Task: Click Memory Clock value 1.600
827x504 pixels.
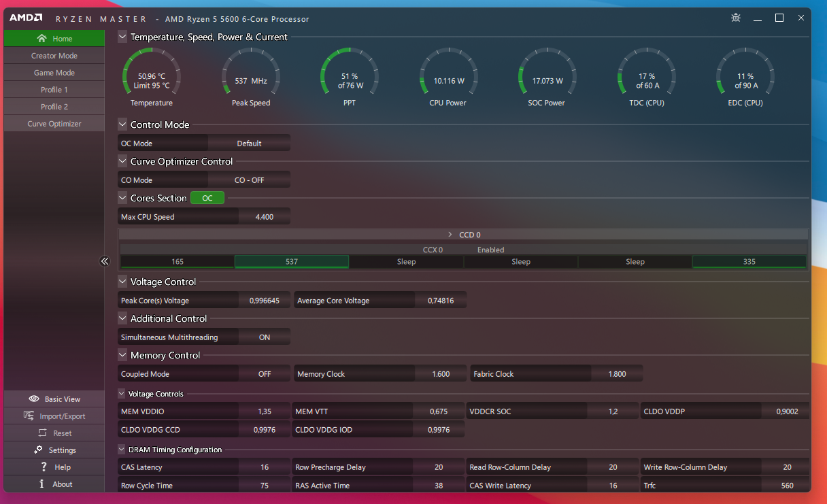Action: pyautogui.click(x=441, y=374)
